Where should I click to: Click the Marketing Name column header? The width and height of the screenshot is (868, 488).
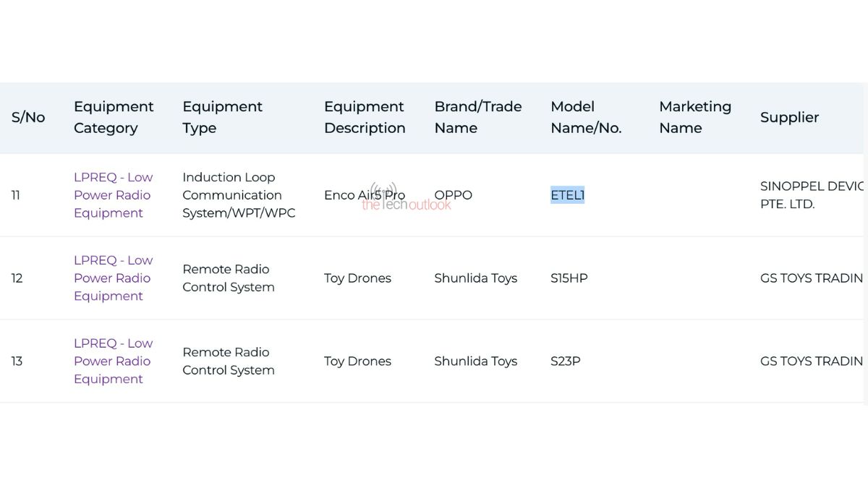click(x=694, y=117)
